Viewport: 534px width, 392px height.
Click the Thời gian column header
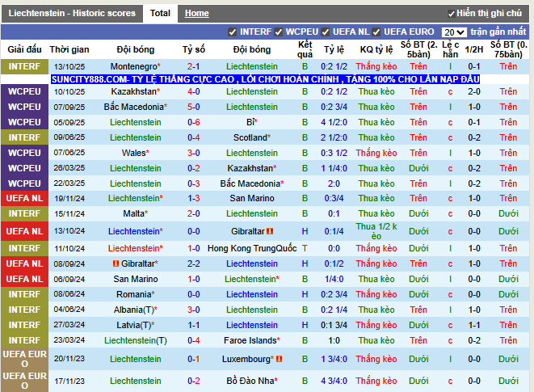click(69, 50)
